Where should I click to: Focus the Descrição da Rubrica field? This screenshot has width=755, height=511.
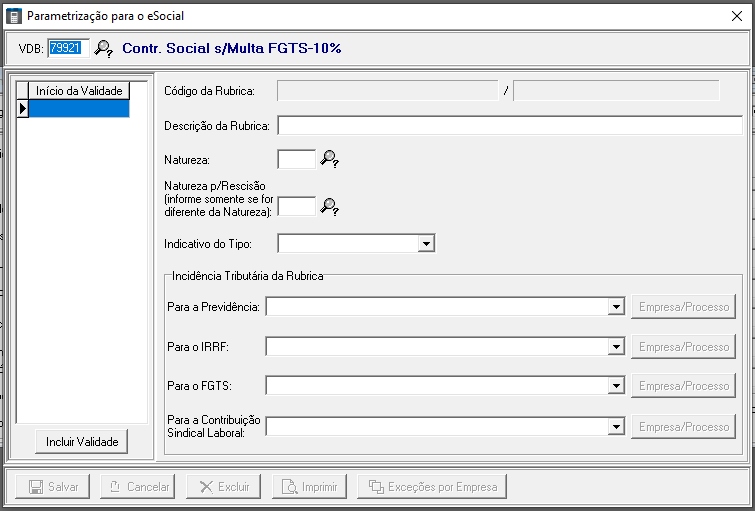point(509,125)
